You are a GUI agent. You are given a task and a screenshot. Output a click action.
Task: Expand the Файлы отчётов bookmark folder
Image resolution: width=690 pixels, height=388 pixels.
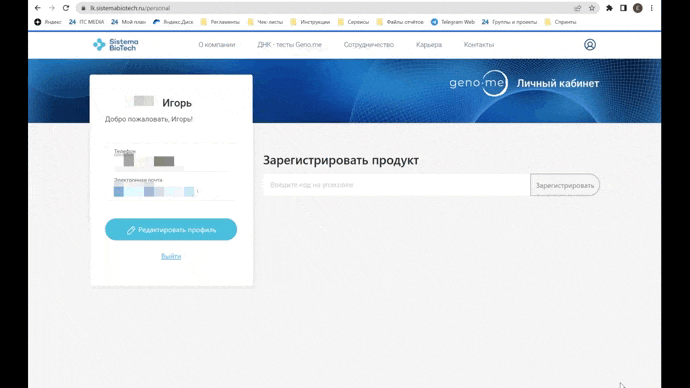click(400, 22)
